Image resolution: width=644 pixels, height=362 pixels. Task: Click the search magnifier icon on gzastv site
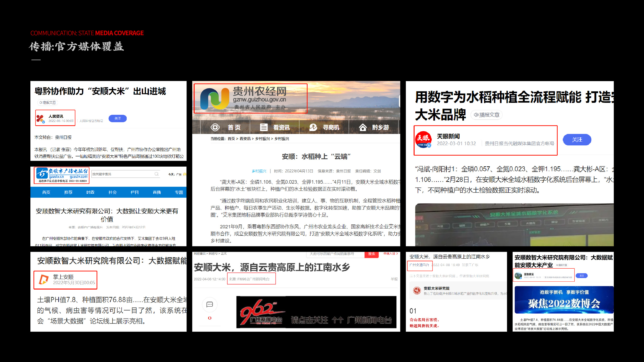click(x=157, y=174)
